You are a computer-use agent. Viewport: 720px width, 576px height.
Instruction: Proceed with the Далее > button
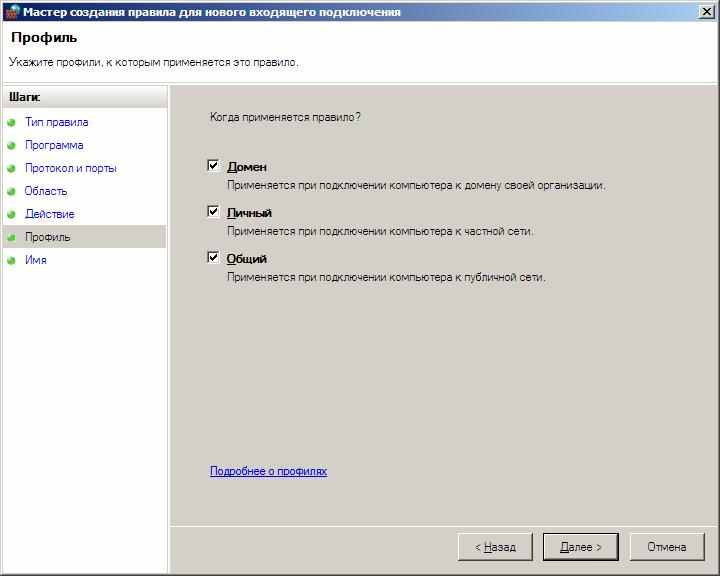point(580,547)
